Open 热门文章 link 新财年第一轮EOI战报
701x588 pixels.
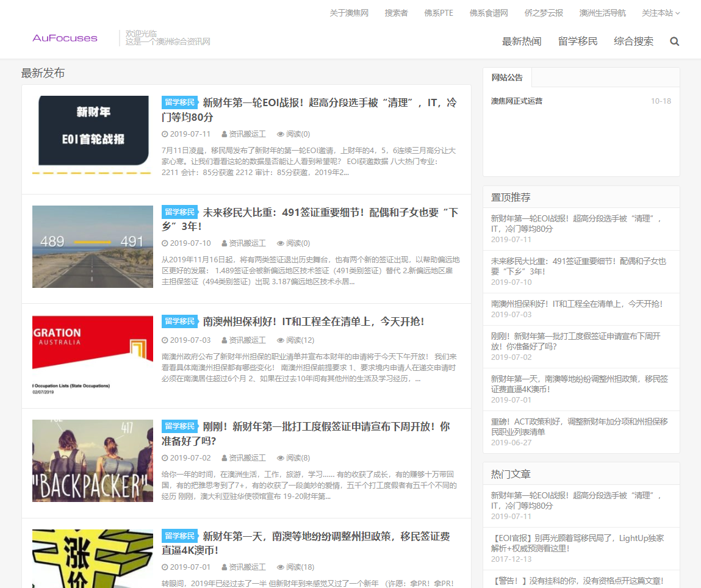(576, 500)
